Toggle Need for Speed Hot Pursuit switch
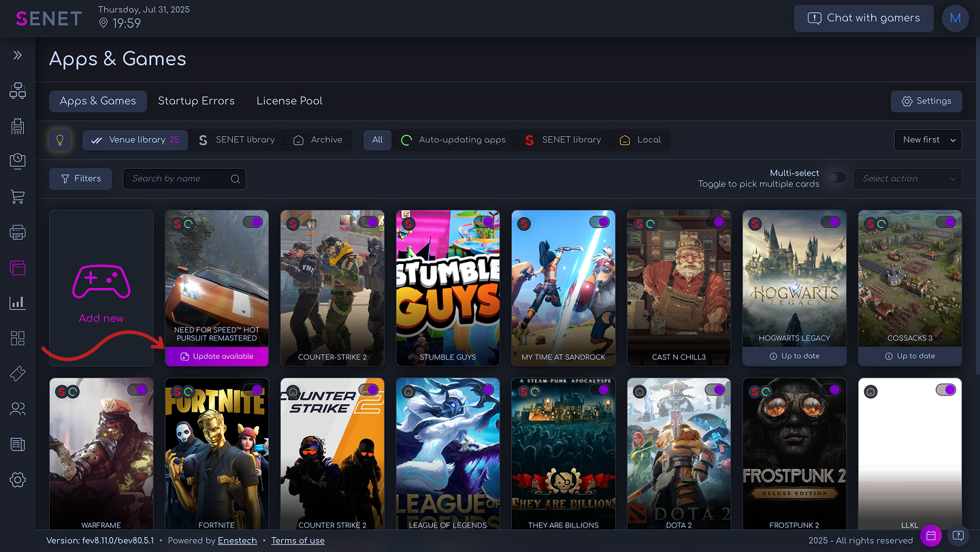Screen dimensions: 980x552 252,222
